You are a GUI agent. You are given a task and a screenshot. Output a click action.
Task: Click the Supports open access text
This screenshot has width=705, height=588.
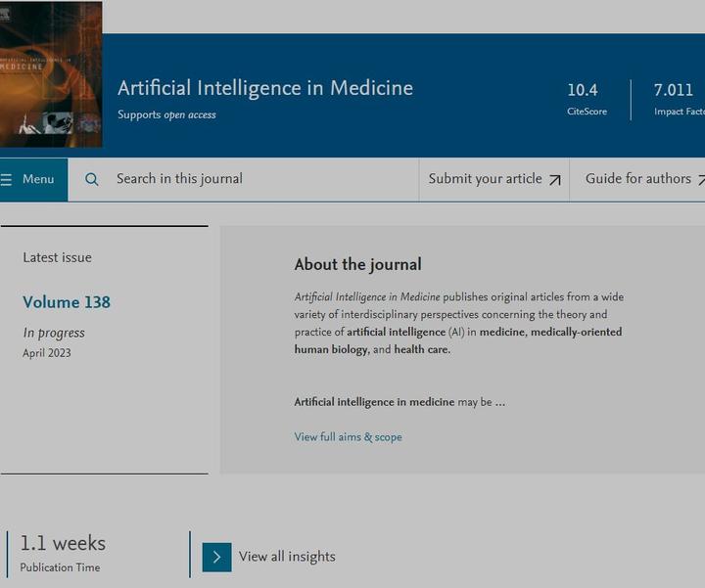tap(166, 114)
